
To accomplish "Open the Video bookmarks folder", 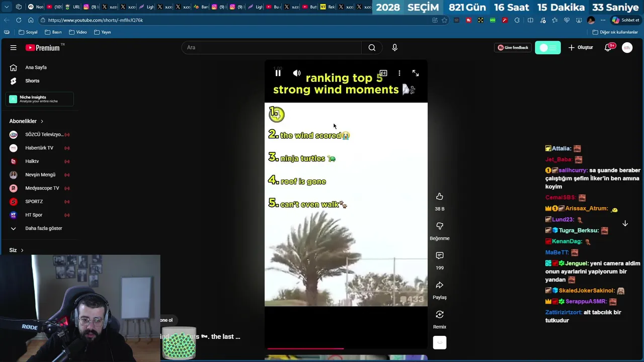I will click(x=78, y=32).
